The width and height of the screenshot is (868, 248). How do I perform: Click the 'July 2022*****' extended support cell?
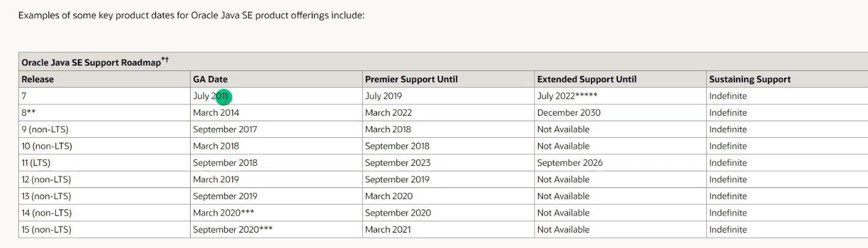coord(566,96)
